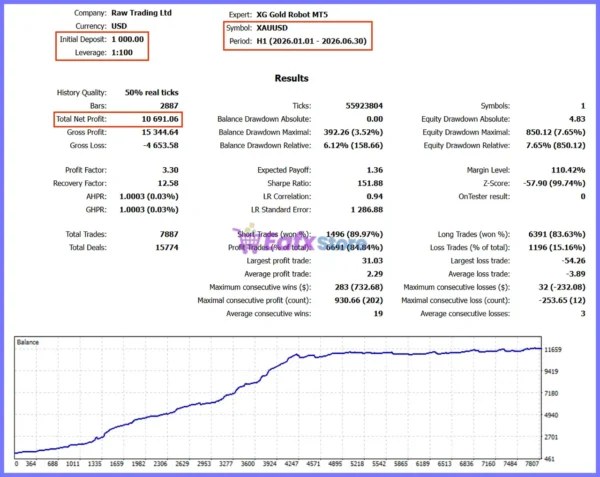The height and width of the screenshot is (477, 600).
Task: Select the Total Net Profit value 10 691.06
Action: coord(160,119)
